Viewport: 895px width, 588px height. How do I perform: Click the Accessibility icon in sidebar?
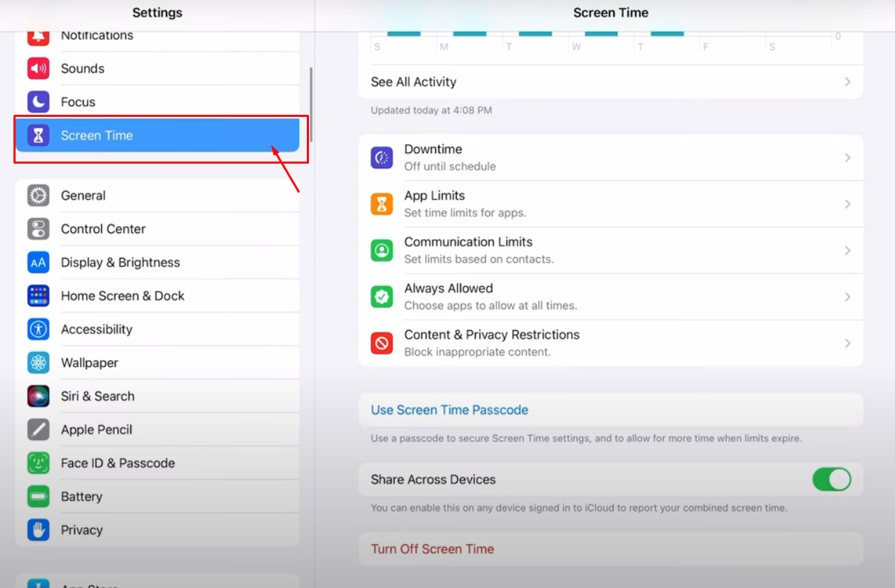[x=38, y=329]
